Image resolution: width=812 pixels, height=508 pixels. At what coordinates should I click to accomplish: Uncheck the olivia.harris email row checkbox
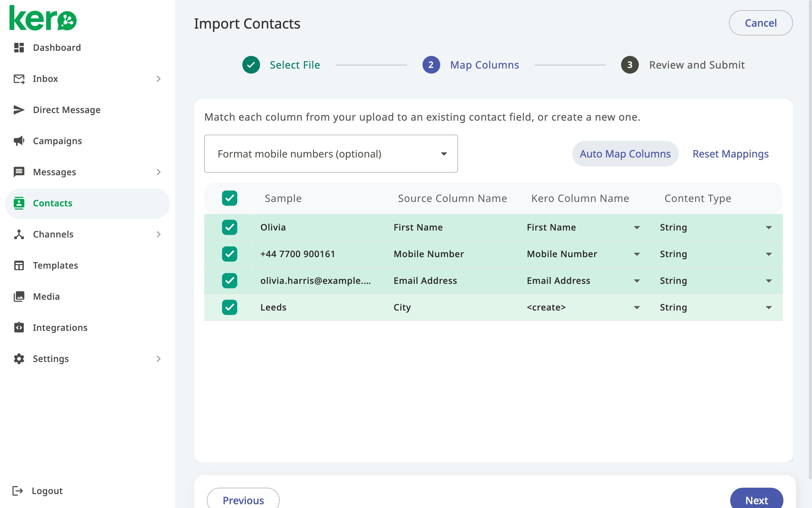pyautogui.click(x=230, y=281)
